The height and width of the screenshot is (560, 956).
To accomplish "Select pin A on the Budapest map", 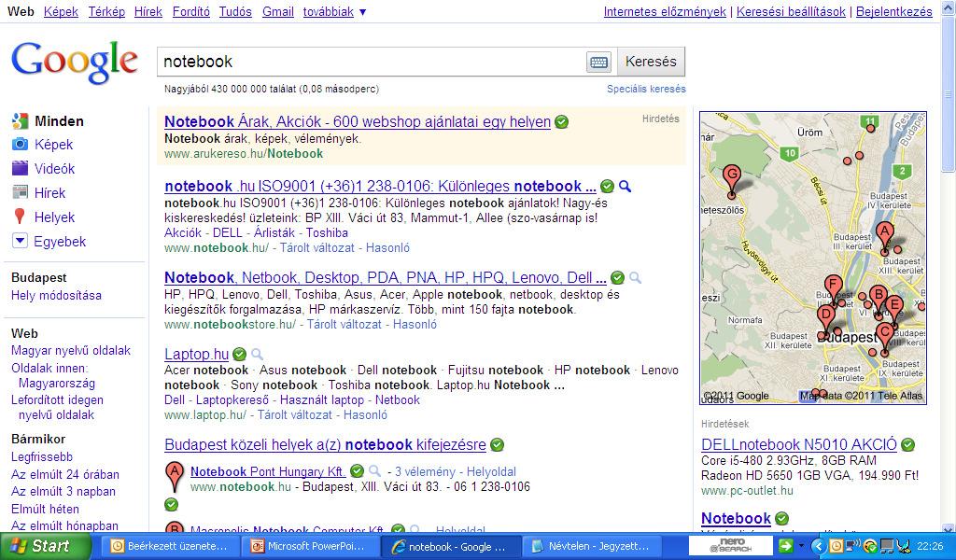I will pos(885,237).
